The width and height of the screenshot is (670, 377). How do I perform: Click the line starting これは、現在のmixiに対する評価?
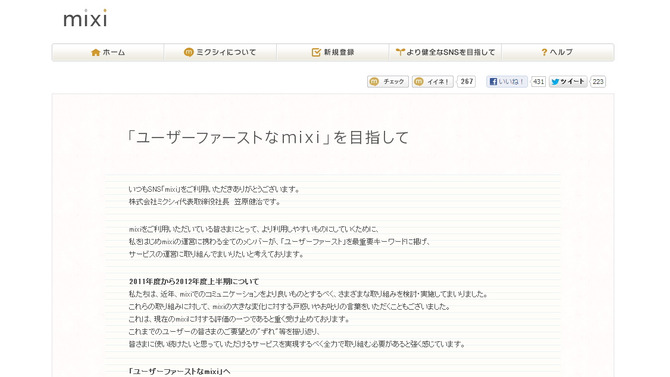click(x=240, y=319)
